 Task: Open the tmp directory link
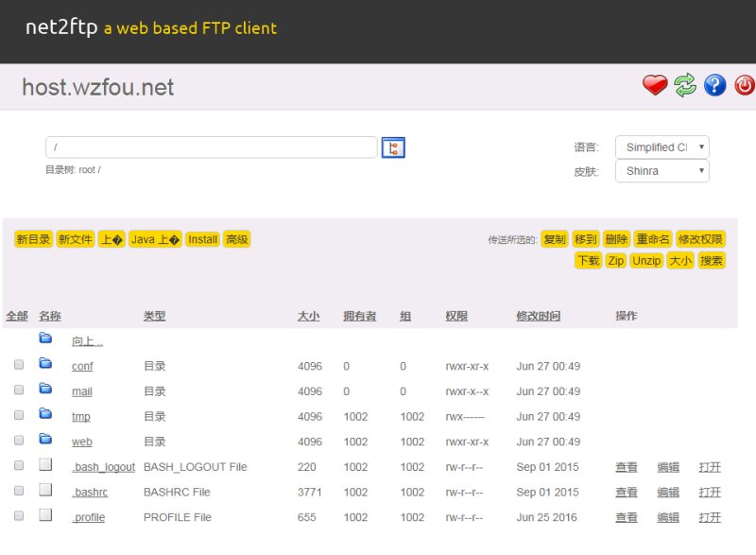click(81, 417)
